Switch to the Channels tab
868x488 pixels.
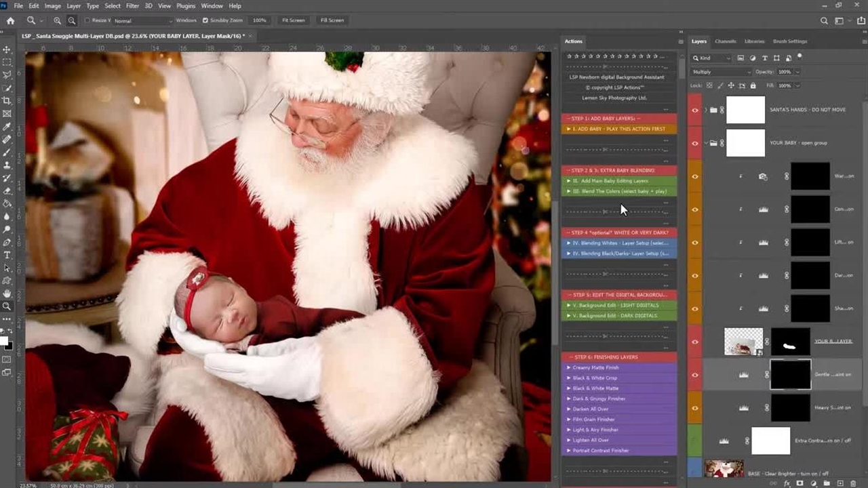pyautogui.click(x=725, y=41)
